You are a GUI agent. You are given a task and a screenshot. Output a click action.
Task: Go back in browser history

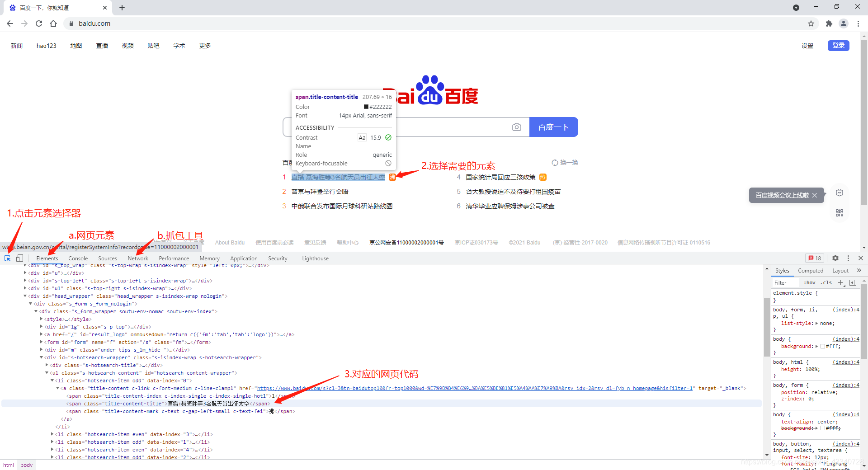pyautogui.click(x=10, y=23)
